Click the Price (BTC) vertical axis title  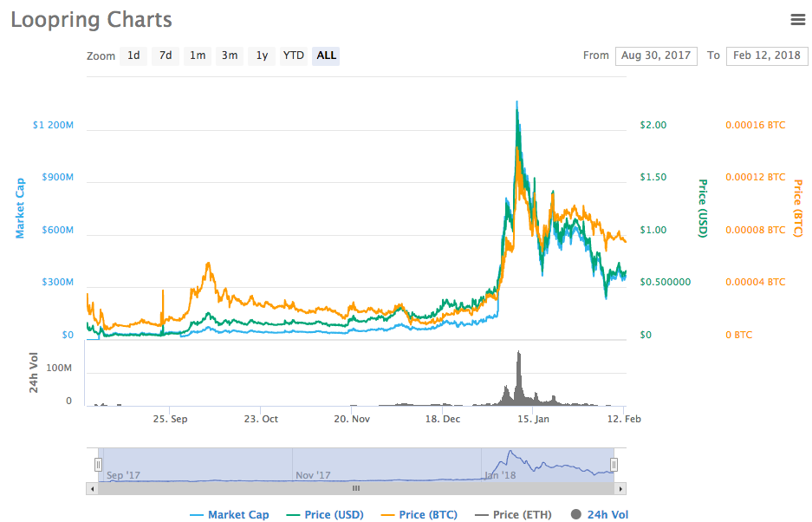tap(798, 208)
